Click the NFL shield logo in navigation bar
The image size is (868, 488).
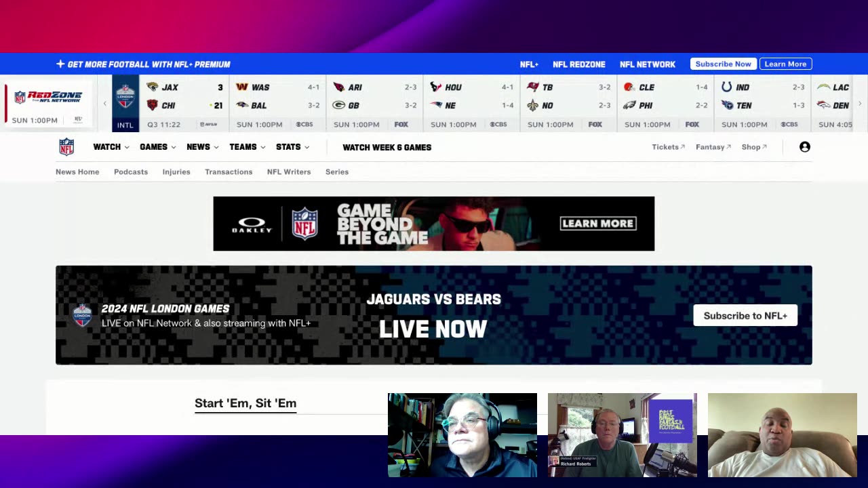coord(66,147)
